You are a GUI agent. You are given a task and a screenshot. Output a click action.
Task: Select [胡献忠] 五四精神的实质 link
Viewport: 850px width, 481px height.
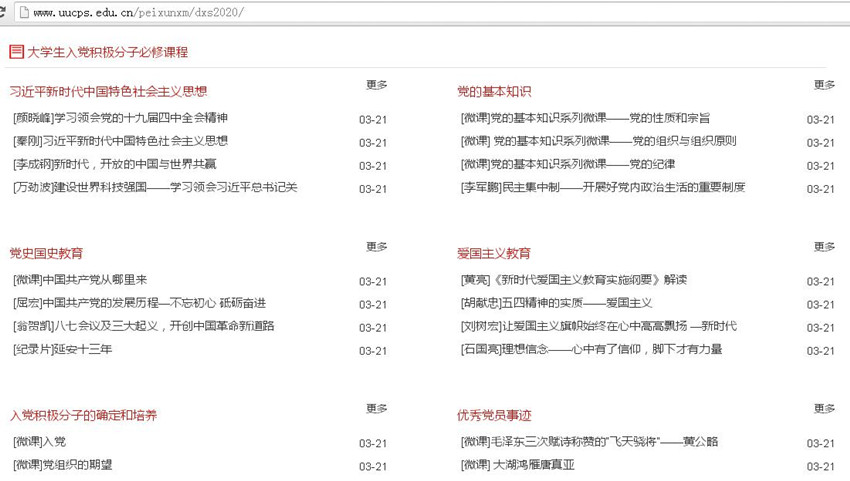click(556, 304)
